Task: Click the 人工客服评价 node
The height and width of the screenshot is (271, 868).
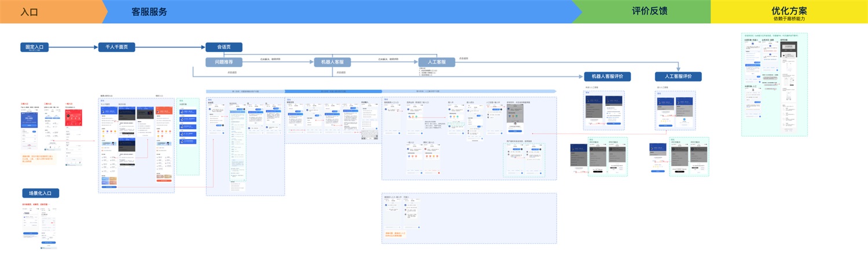Action: pyautogui.click(x=678, y=76)
